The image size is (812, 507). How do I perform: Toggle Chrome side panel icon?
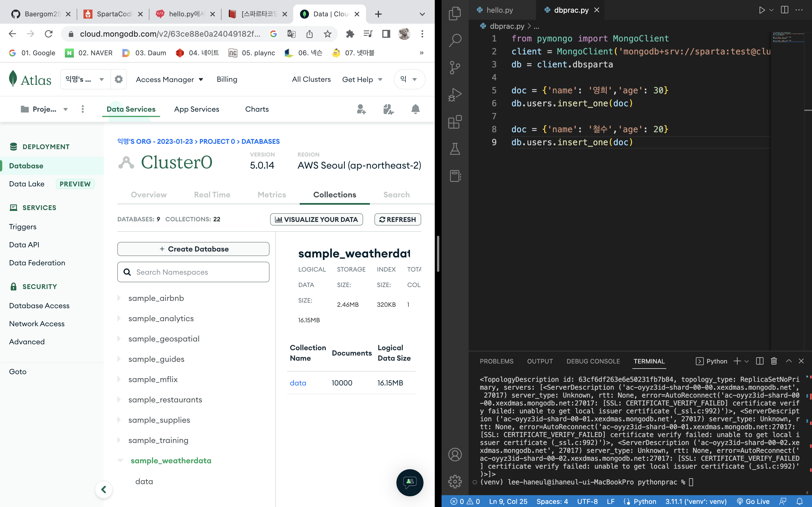[x=386, y=34]
